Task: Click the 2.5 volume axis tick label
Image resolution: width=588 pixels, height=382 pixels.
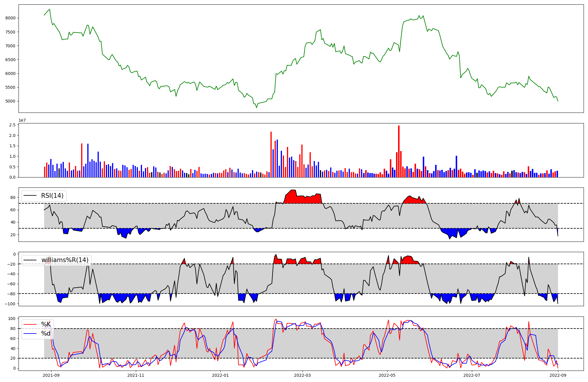Action: click(x=12, y=125)
